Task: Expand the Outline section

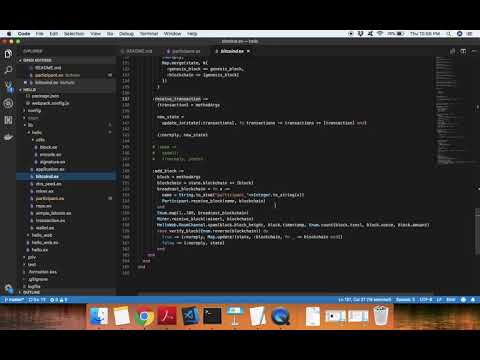Action: tap(67, 292)
